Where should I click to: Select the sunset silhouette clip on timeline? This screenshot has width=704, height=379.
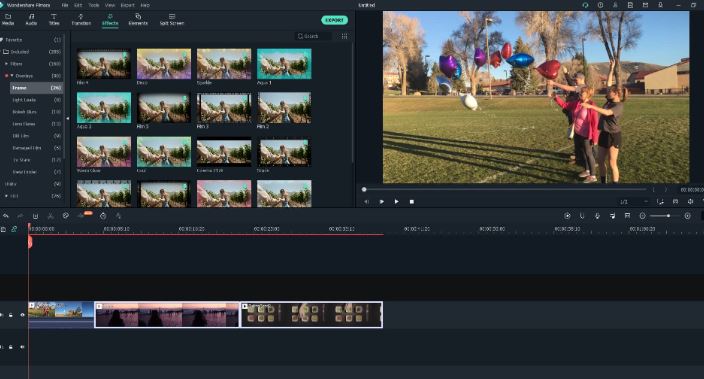pyautogui.click(x=167, y=314)
